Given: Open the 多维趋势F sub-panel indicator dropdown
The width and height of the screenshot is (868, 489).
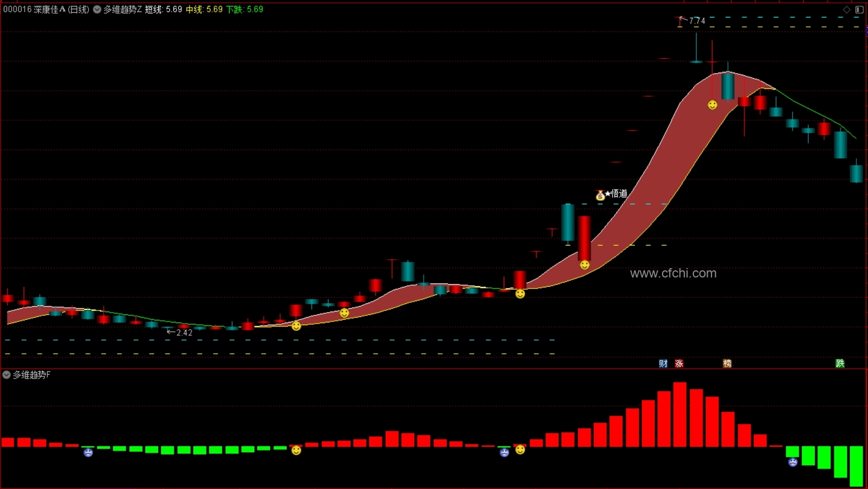Looking at the screenshot, I should pyautogui.click(x=7, y=375).
